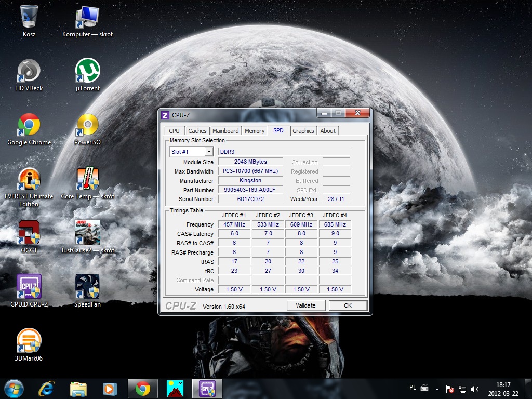This screenshot has height=399, width=532.
Task: Open the Graphics tab in CPU-Z
Action: (303, 131)
